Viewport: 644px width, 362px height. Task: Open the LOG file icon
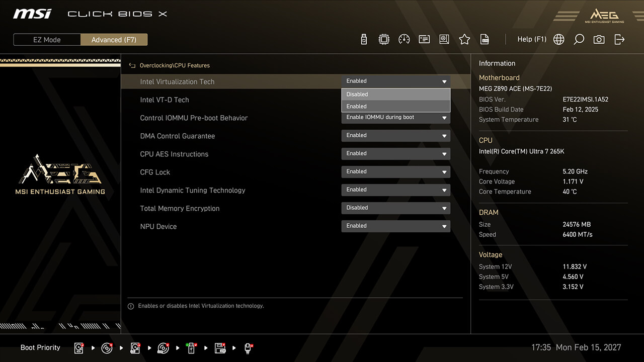(x=485, y=39)
